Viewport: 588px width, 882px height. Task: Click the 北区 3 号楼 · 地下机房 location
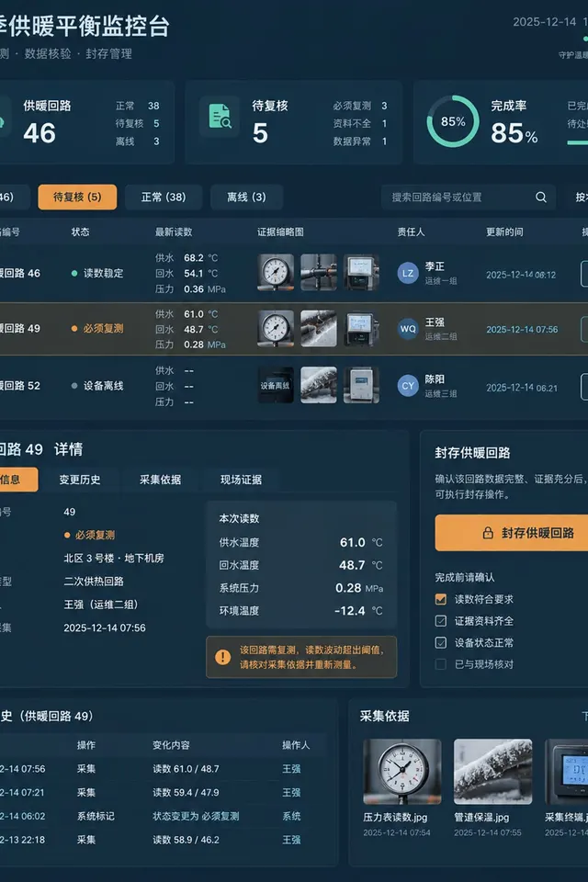pos(114,558)
